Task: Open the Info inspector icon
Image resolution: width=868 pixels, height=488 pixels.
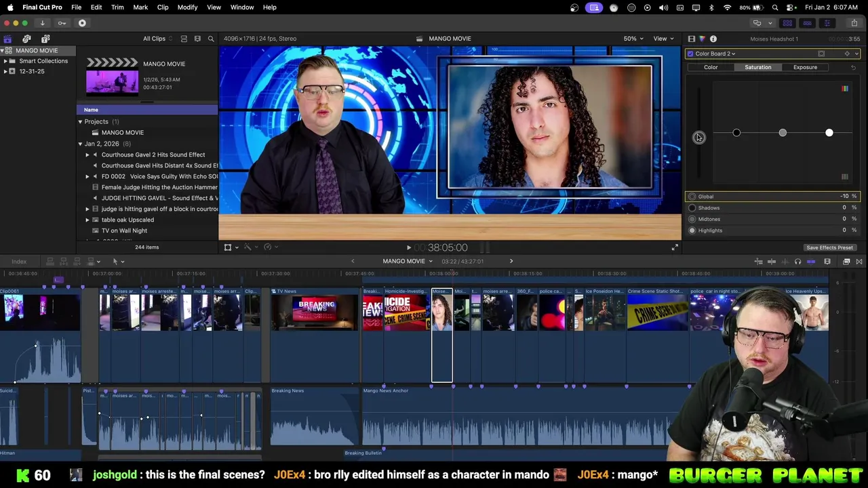Action: pos(713,39)
